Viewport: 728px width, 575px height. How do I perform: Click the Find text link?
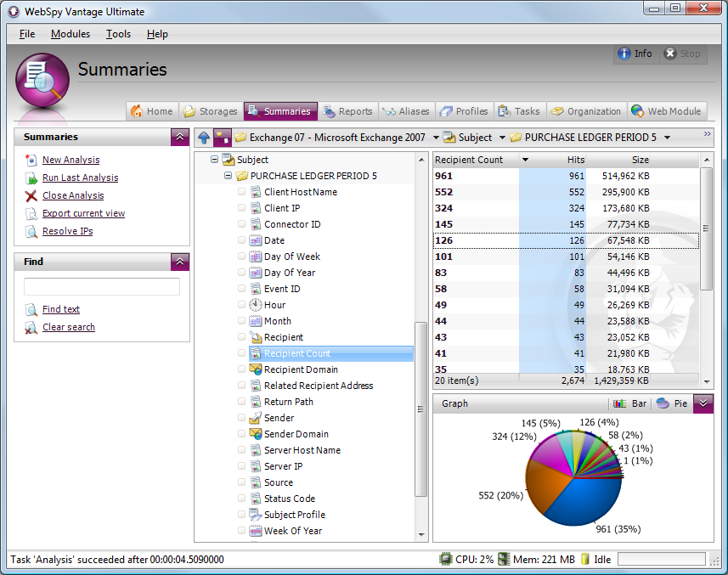(x=61, y=309)
